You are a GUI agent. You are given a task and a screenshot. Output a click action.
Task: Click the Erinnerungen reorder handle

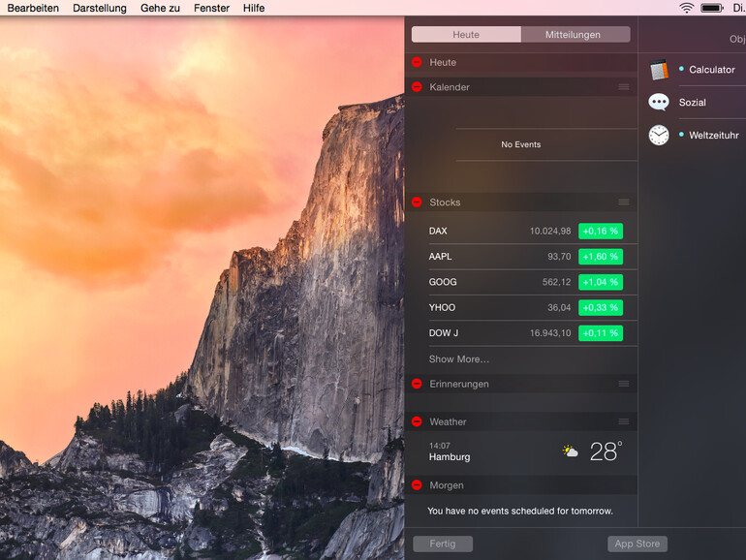tap(624, 384)
